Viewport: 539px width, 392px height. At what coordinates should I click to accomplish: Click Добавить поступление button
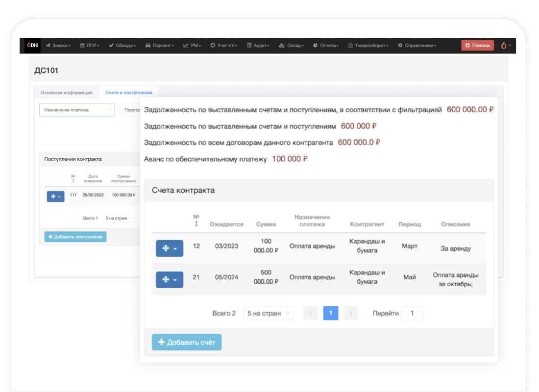pyautogui.click(x=75, y=237)
